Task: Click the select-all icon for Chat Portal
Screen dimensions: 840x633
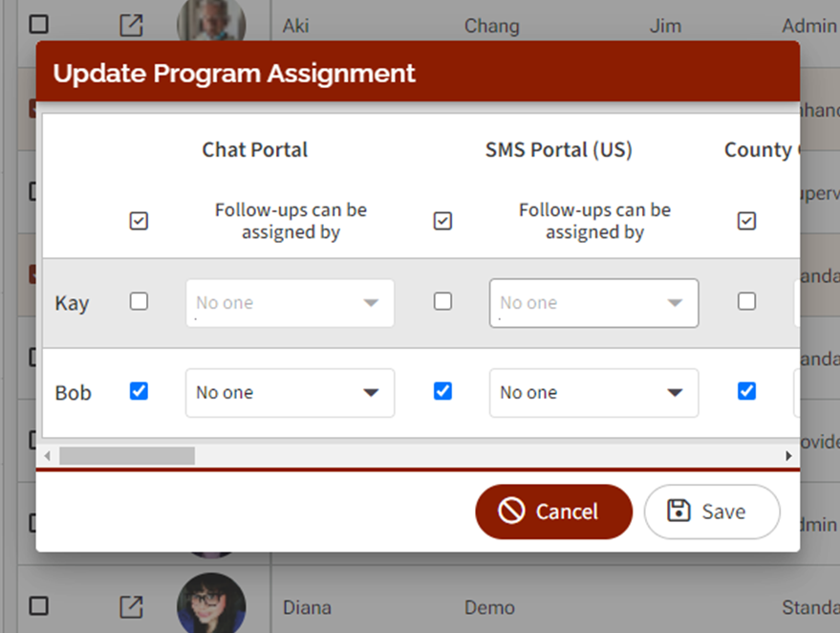Action: [139, 221]
